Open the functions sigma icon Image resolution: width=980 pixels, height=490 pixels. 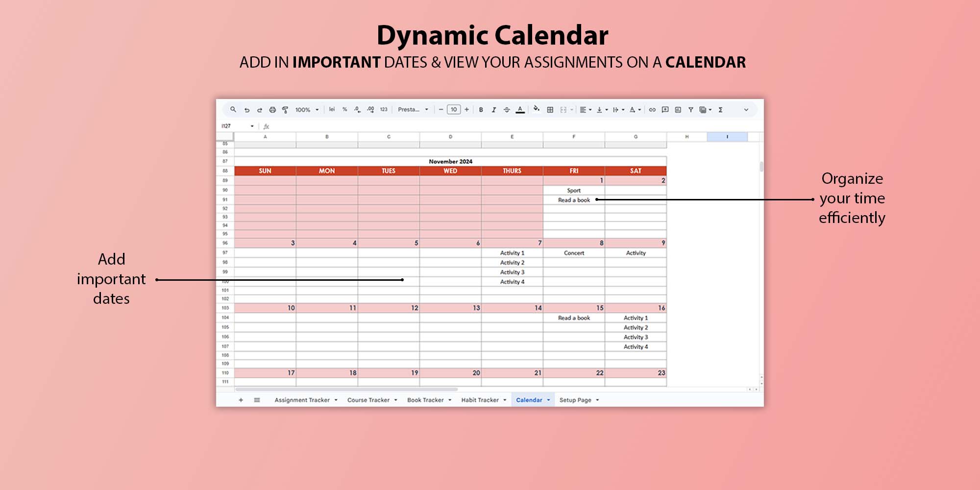click(720, 110)
